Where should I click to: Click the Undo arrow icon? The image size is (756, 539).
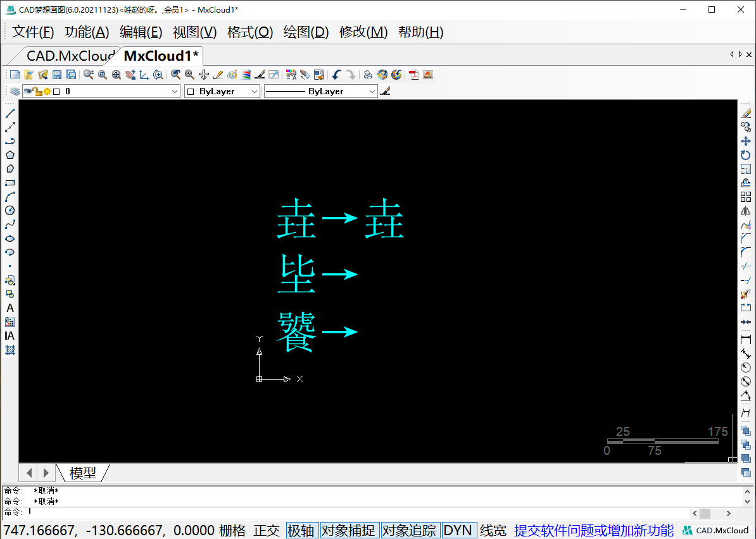coord(336,74)
